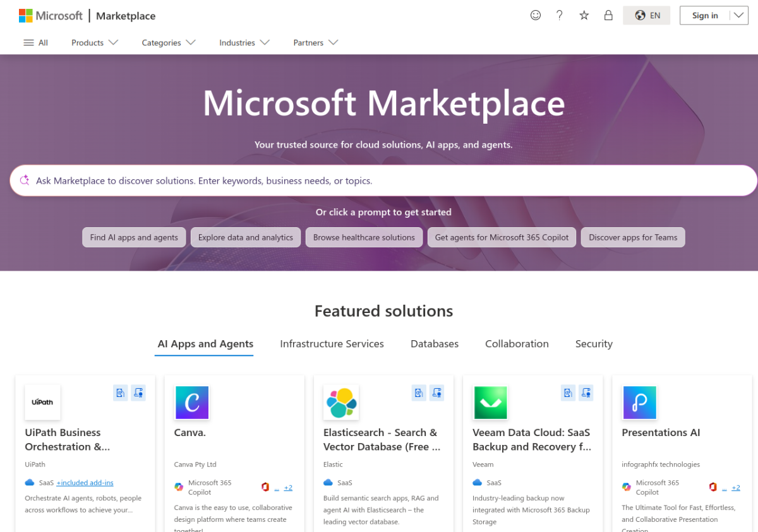Select the AI Apps and Agents tab
The image size is (758, 532).
205,344
